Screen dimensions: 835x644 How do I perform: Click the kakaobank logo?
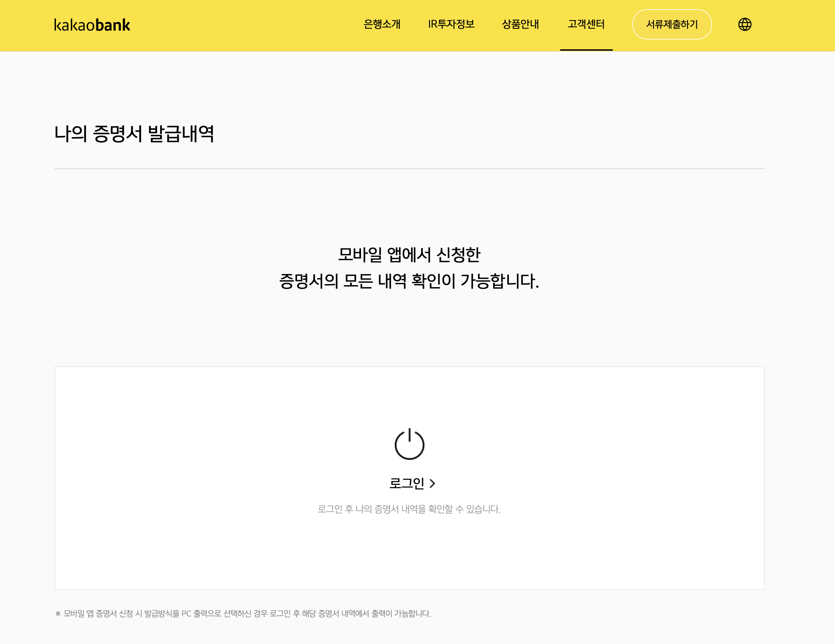pos(92,25)
